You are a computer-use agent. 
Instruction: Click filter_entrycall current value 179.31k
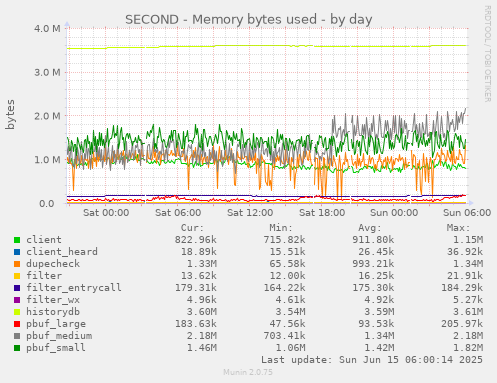tap(196, 288)
